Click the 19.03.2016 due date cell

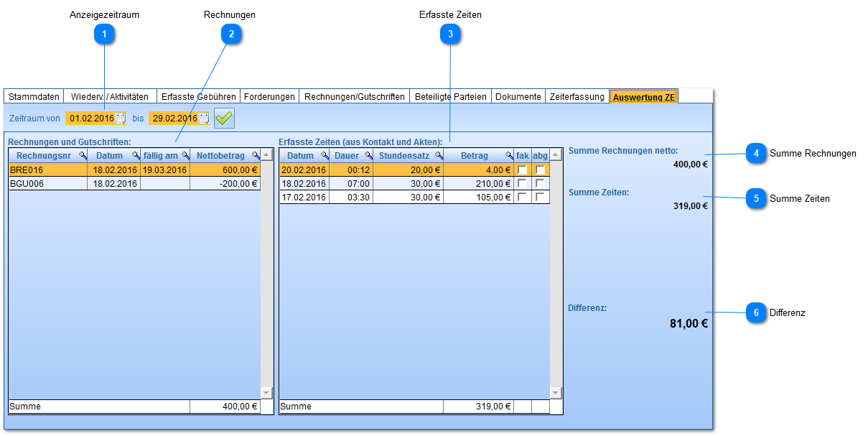tap(164, 170)
